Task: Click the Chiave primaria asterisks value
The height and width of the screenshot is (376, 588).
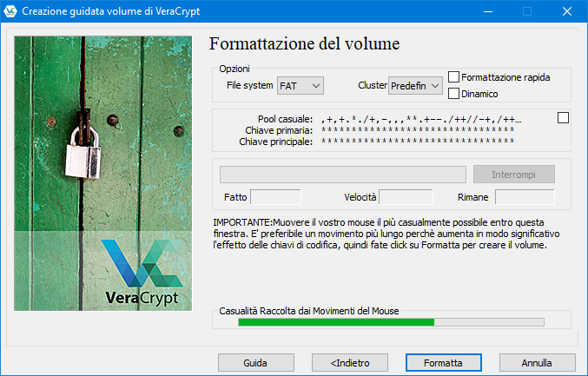Action: point(418,130)
